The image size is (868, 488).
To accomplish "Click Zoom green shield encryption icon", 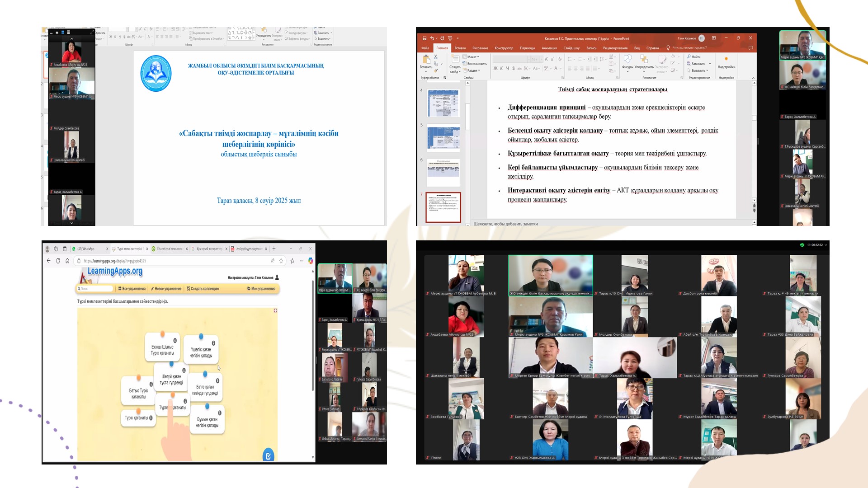I will coord(802,245).
